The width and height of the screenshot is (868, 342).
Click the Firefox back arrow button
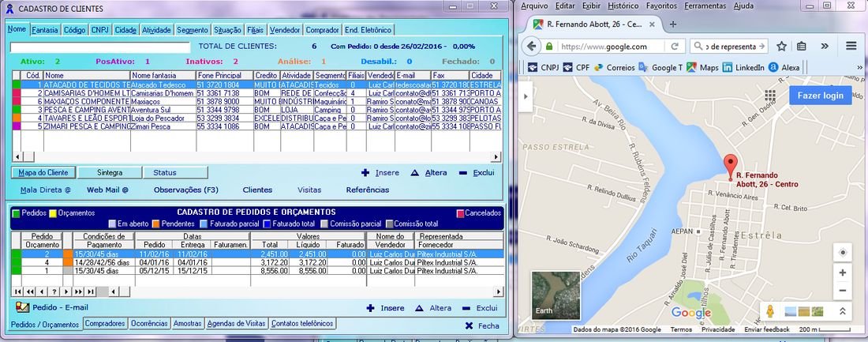(531, 46)
